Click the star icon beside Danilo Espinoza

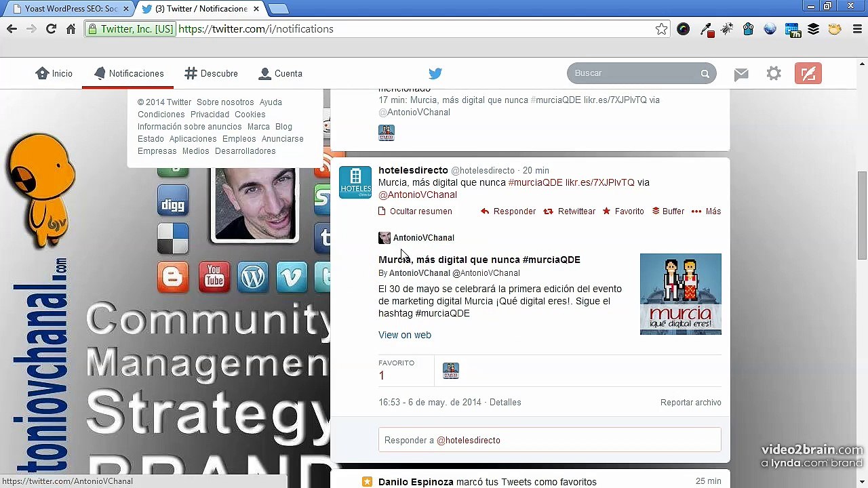[367, 482]
